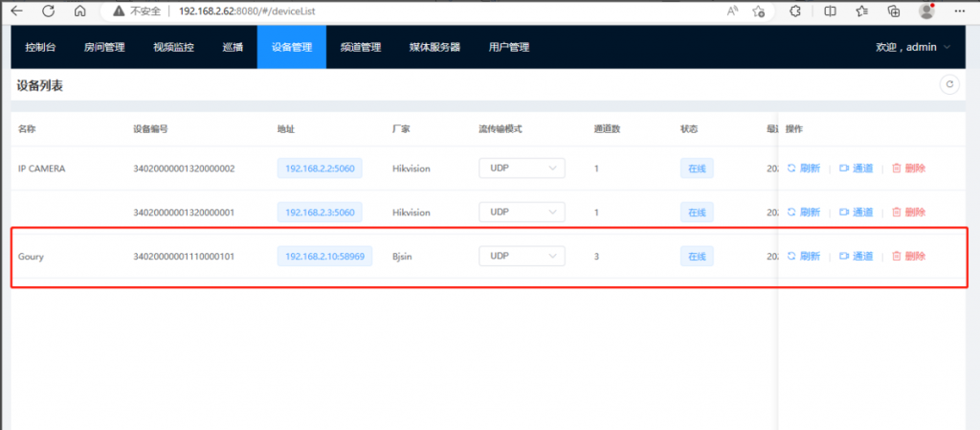Open 通道 for the IP CAMERA device
Image resolution: width=980 pixels, height=430 pixels.
click(856, 169)
